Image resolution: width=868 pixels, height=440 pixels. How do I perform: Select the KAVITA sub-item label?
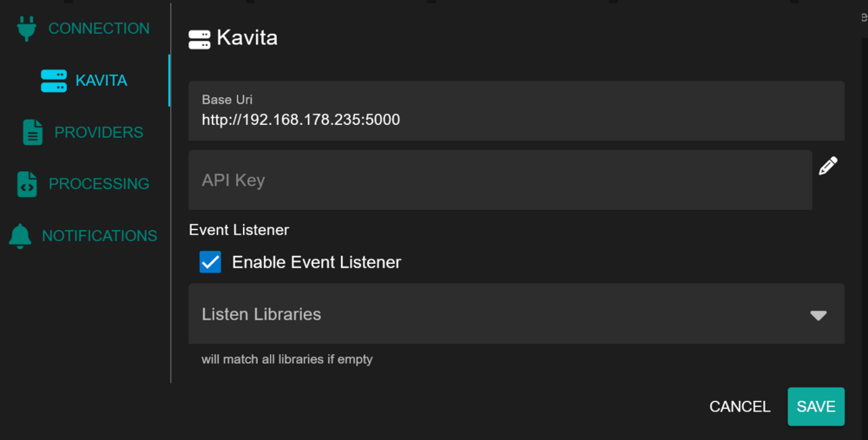(102, 81)
